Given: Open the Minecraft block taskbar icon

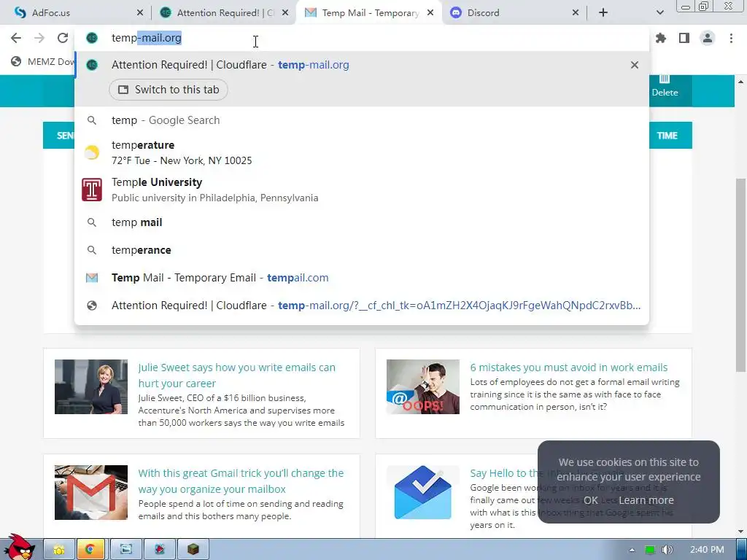Looking at the screenshot, I should 193,550.
